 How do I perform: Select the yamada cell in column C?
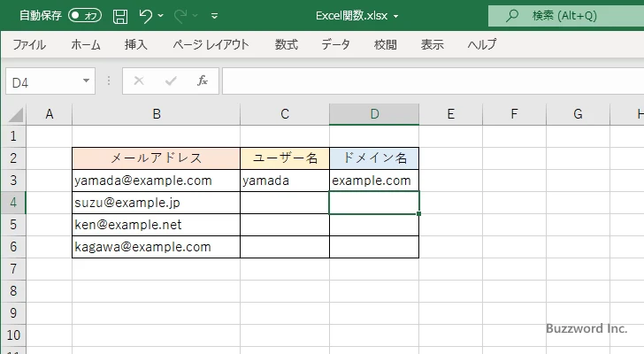pos(285,181)
